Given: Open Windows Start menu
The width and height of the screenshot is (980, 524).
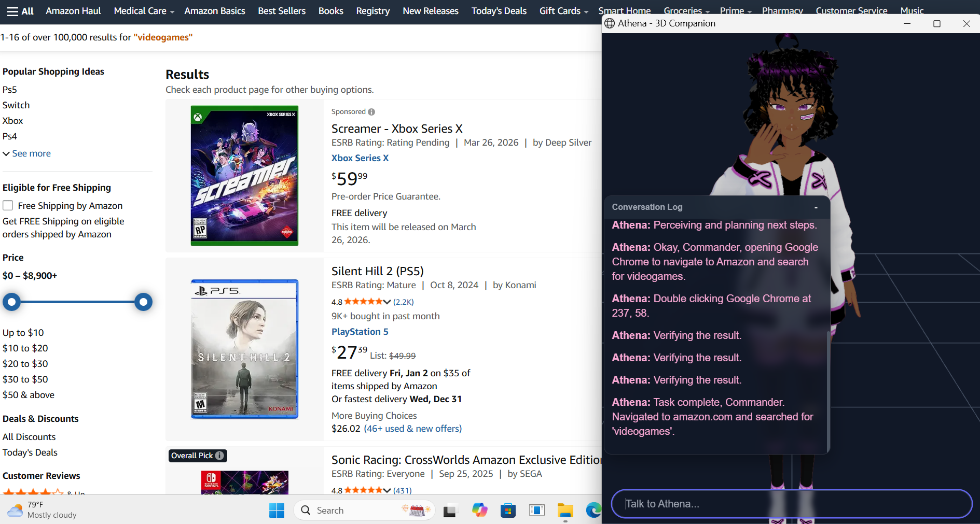Looking at the screenshot, I should (x=277, y=511).
